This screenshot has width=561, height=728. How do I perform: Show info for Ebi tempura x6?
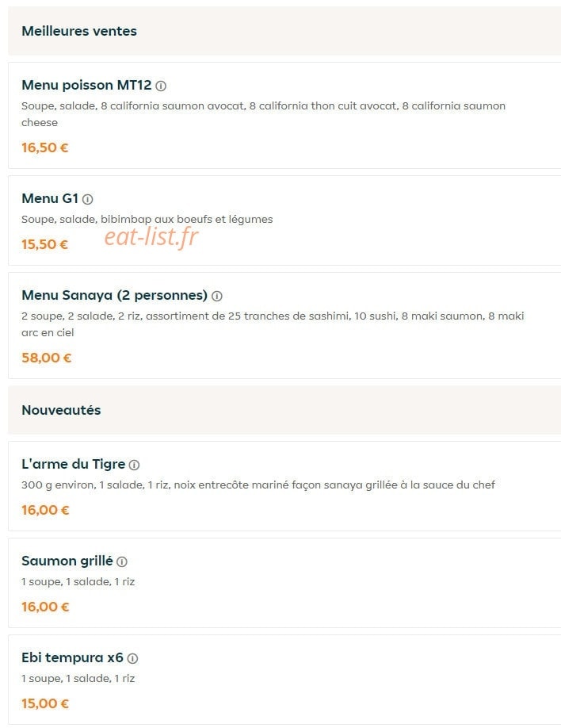(132, 658)
